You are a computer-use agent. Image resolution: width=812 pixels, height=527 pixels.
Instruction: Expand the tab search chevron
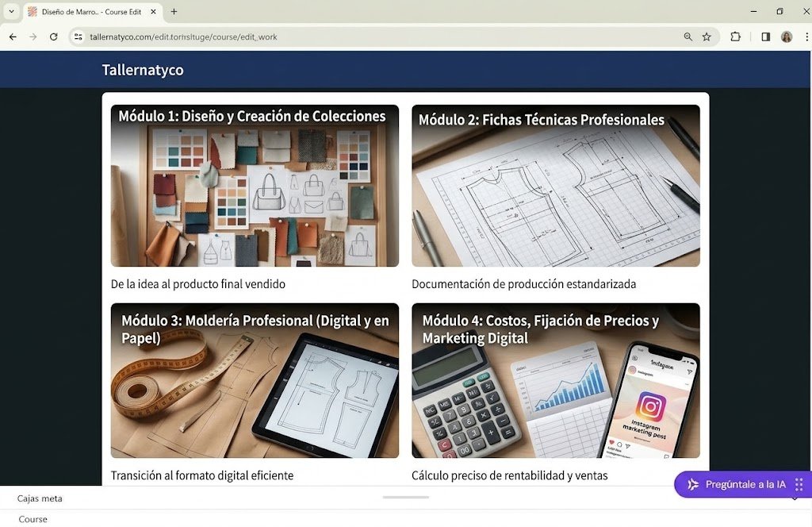(11, 11)
